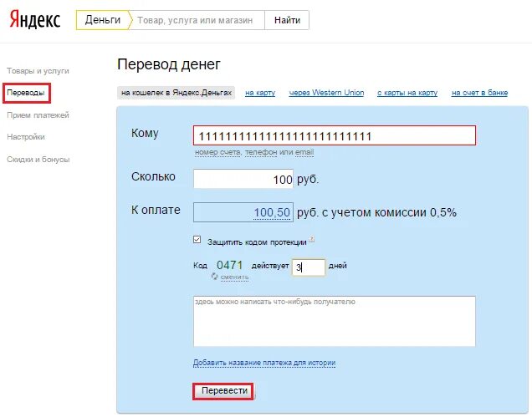532x417 pixels.
Task: Go to Настройки in sidebar
Action: (26, 137)
